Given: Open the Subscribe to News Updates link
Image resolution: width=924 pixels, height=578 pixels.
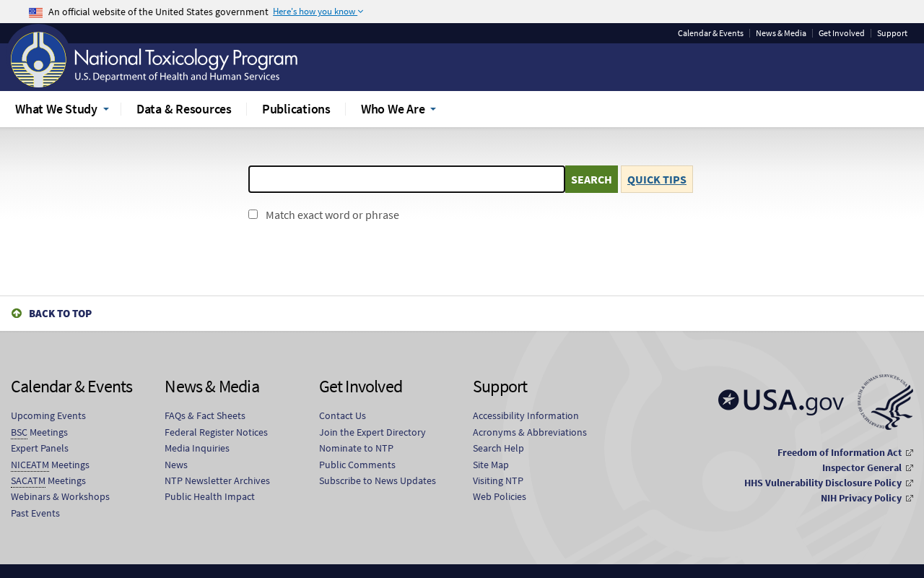Looking at the screenshot, I should pos(377,480).
